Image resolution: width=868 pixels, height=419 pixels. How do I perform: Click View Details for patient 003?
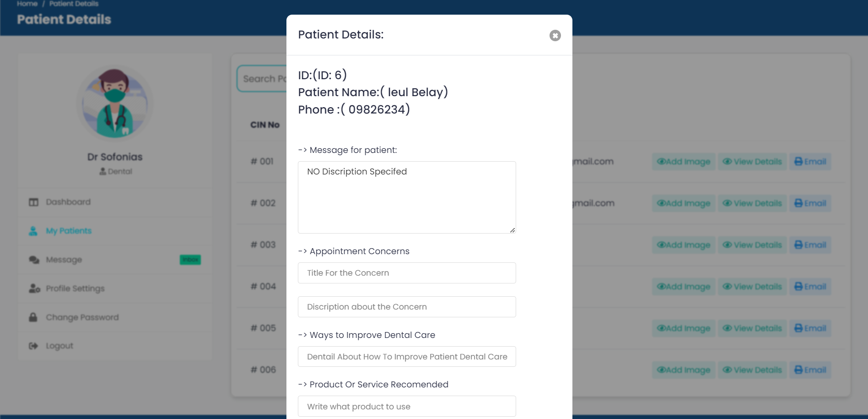pos(752,245)
